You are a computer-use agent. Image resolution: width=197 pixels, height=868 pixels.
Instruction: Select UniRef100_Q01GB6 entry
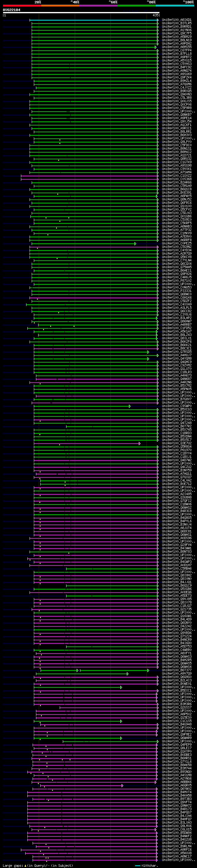point(177,216)
